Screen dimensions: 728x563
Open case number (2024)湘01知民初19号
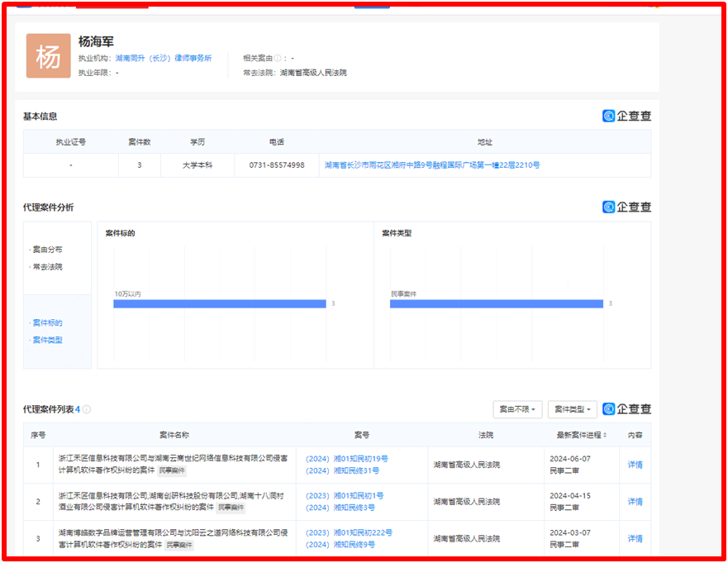click(347, 459)
